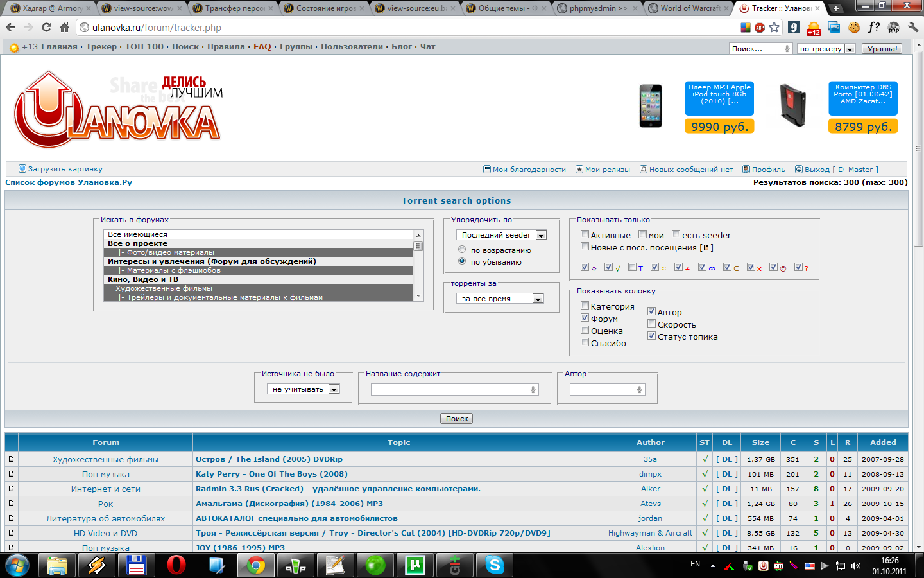Click the iPod touch product thumbnail
924x578 pixels.
pyautogui.click(x=651, y=106)
